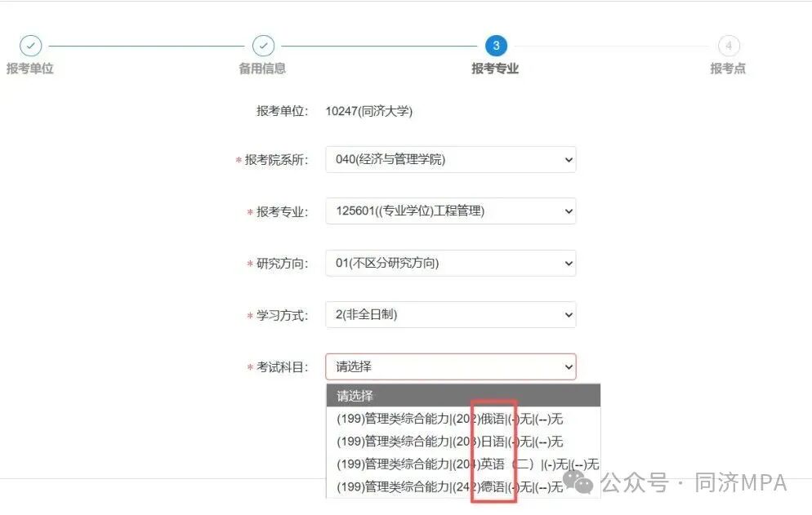Screen dimensions: 812x515
Task: Go to the 报考单位 step label
Action: [x=30, y=69]
